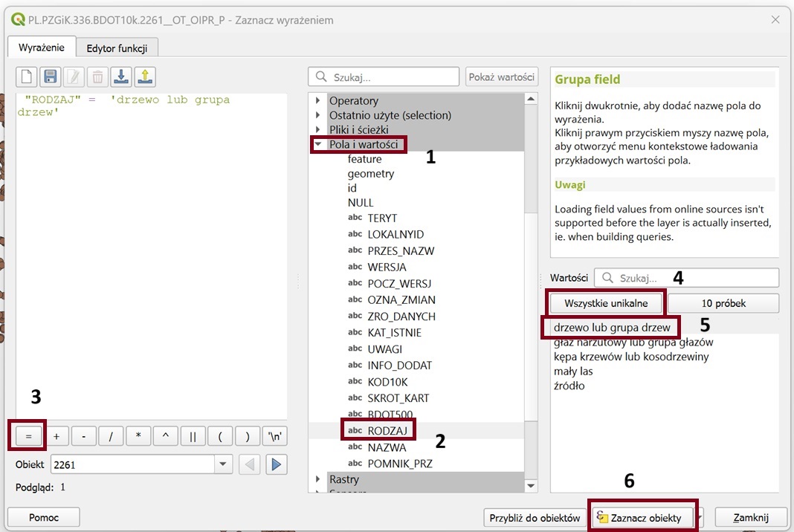Select the RODZAJ field in the list

click(387, 431)
